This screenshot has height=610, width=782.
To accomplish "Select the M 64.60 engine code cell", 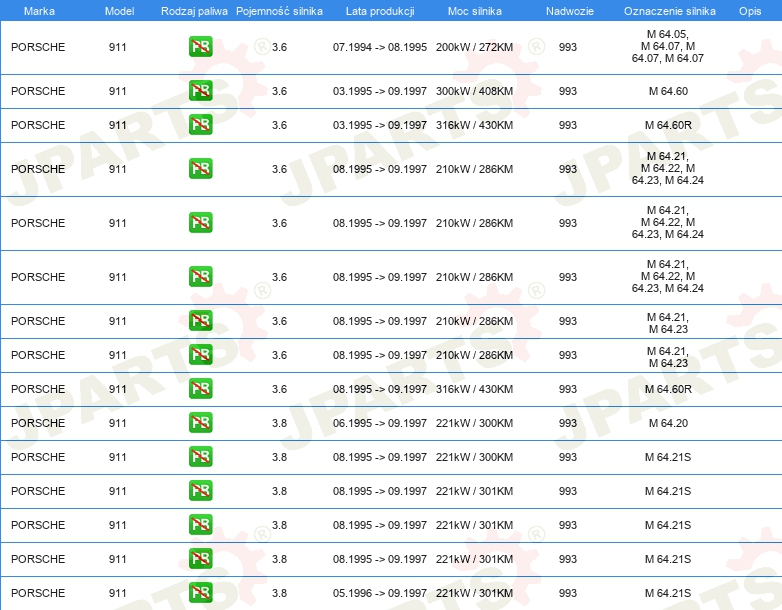I will pos(667,91).
